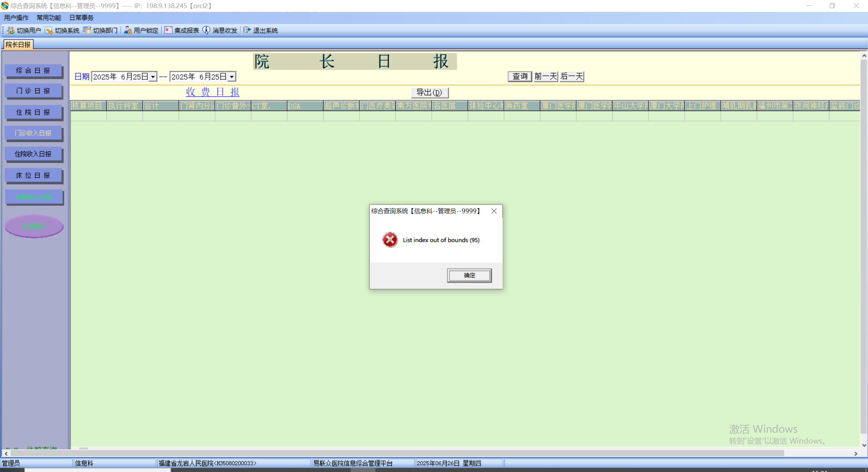Click the horizontal scrollbar right arrow

pyautogui.click(x=856, y=453)
